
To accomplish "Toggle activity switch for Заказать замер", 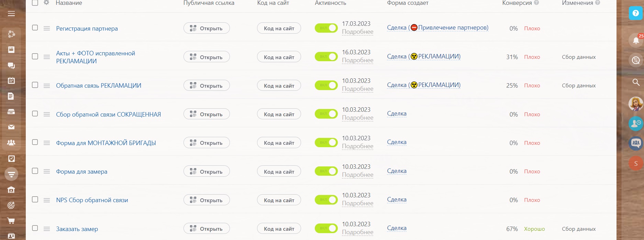I will click(x=326, y=228).
